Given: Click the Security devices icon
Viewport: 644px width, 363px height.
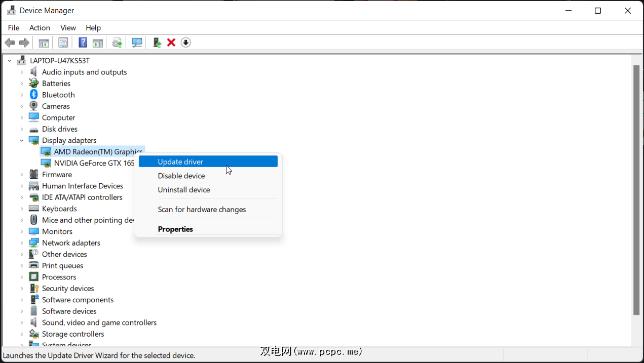Looking at the screenshot, I should coord(34,288).
